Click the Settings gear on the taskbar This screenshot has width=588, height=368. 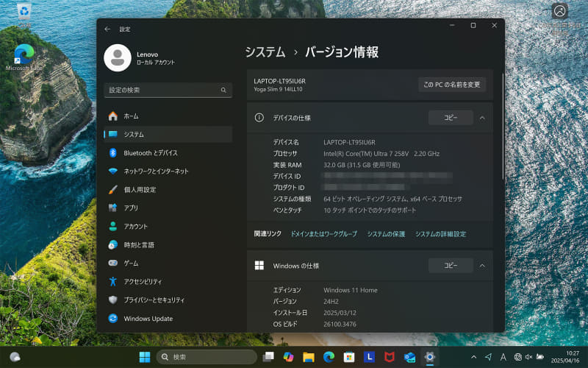tap(430, 357)
